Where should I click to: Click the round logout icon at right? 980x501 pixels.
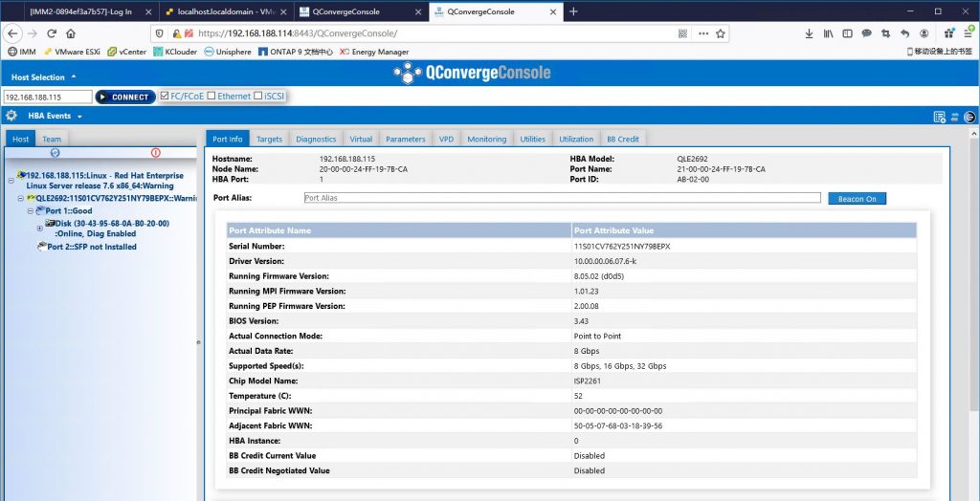[x=969, y=117]
